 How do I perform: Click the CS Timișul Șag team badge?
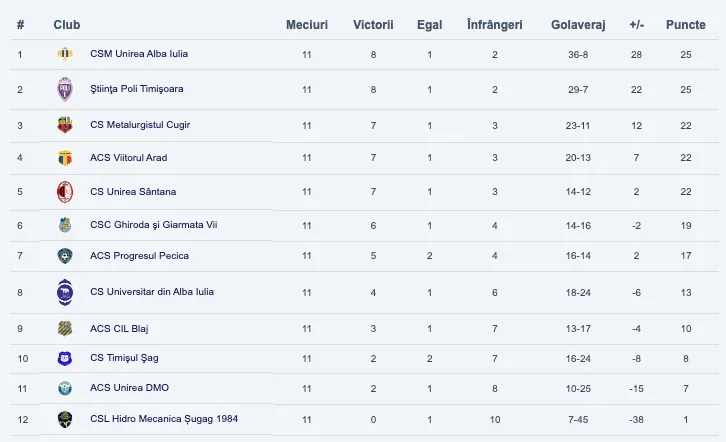[x=65, y=358]
